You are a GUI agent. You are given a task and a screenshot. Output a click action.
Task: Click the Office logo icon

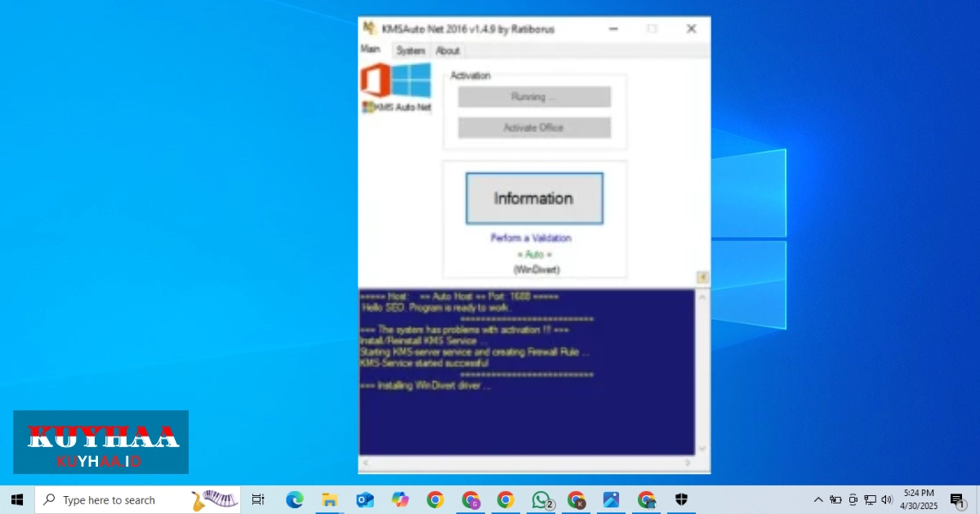(375, 81)
